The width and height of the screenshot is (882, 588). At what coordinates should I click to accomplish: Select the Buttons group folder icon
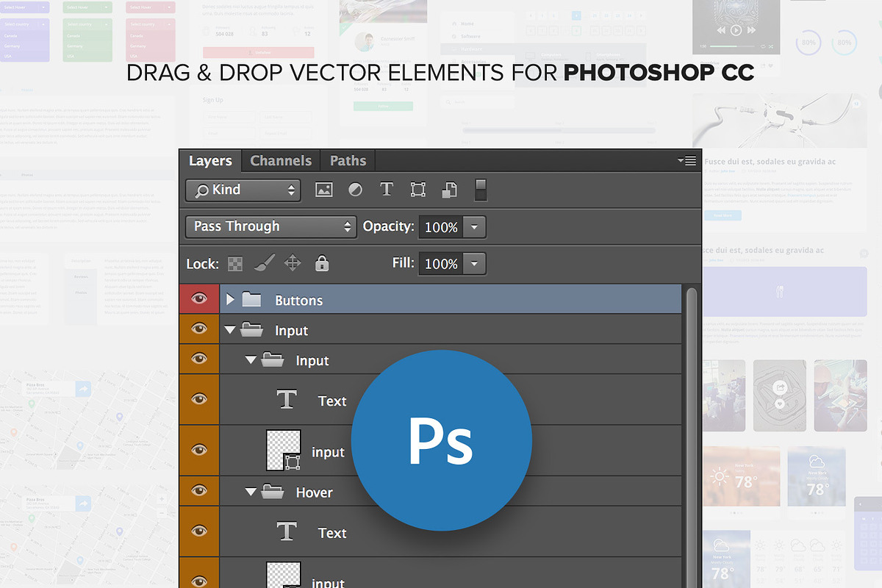pos(252,299)
